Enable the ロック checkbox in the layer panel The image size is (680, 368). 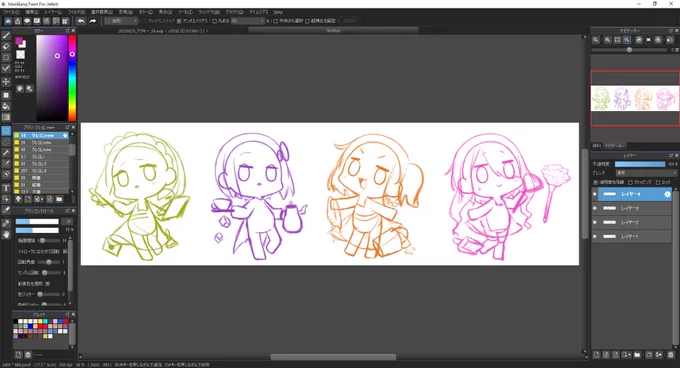click(x=658, y=182)
